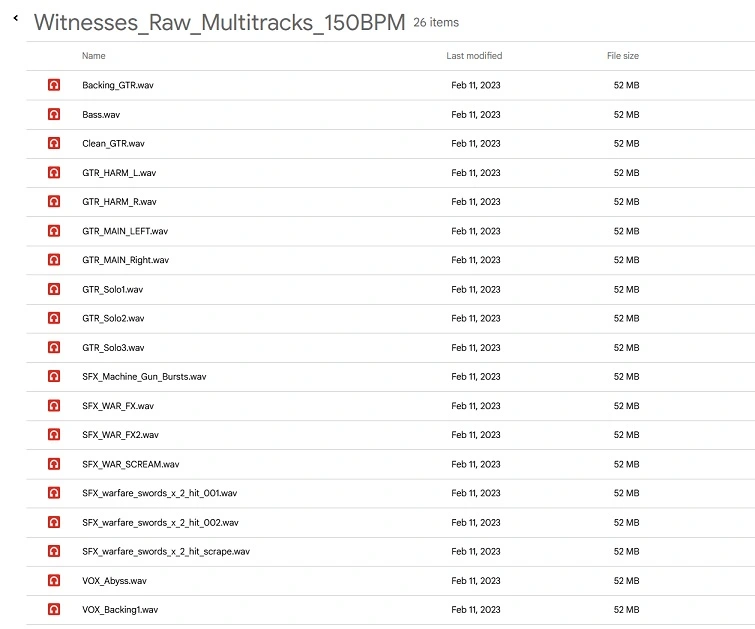Sort files by Name column header

(x=93, y=56)
